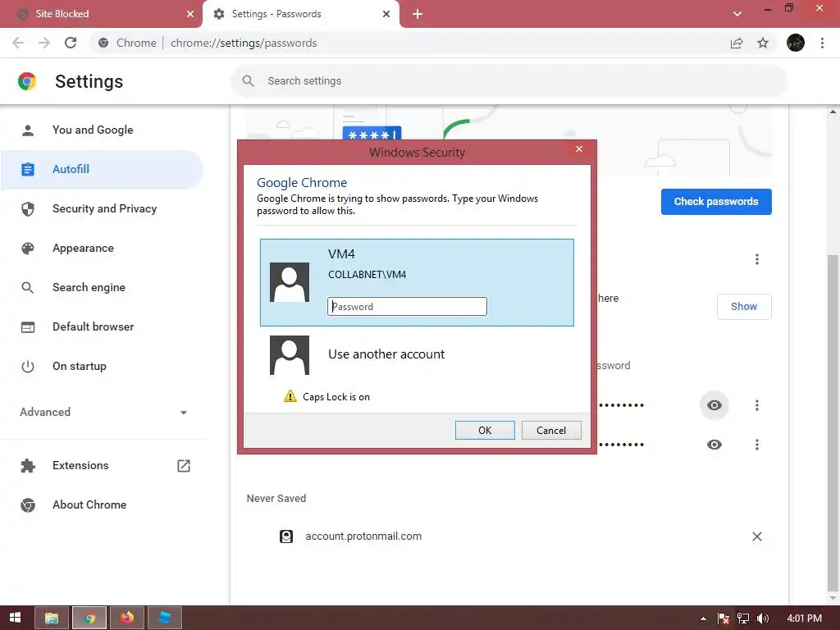Viewport: 840px width, 630px height.
Task: Click the Show button
Action: click(744, 307)
